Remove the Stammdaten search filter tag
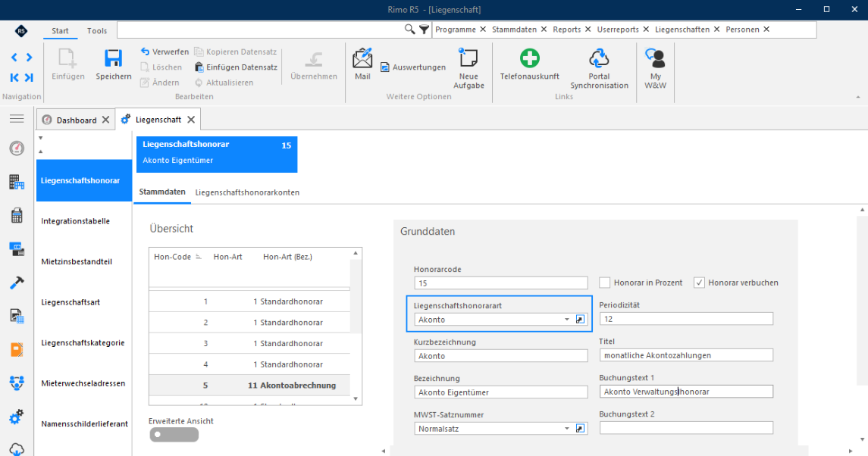 544,30
